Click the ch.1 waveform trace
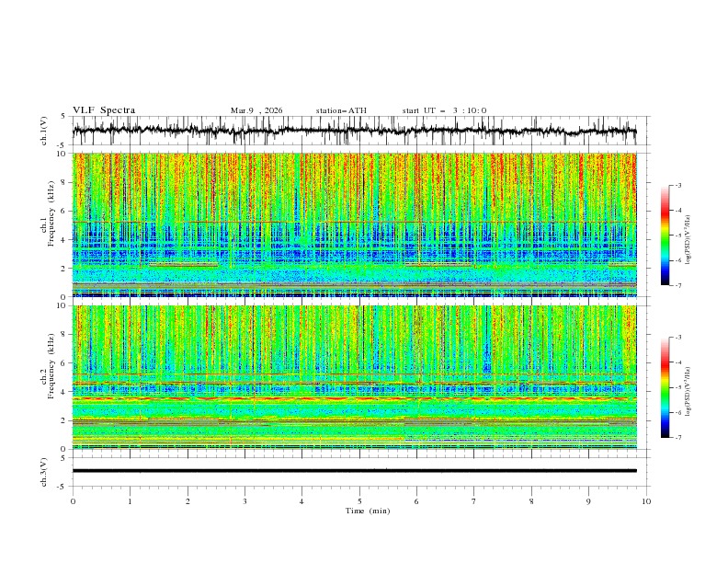This screenshot has width=728, height=563. pyautogui.click(x=354, y=131)
